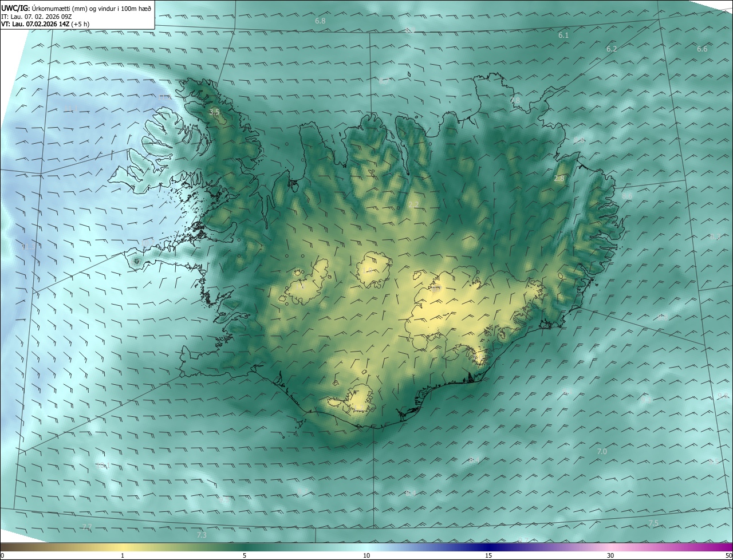Click the 1 tick on the color scale

pyautogui.click(x=123, y=555)
